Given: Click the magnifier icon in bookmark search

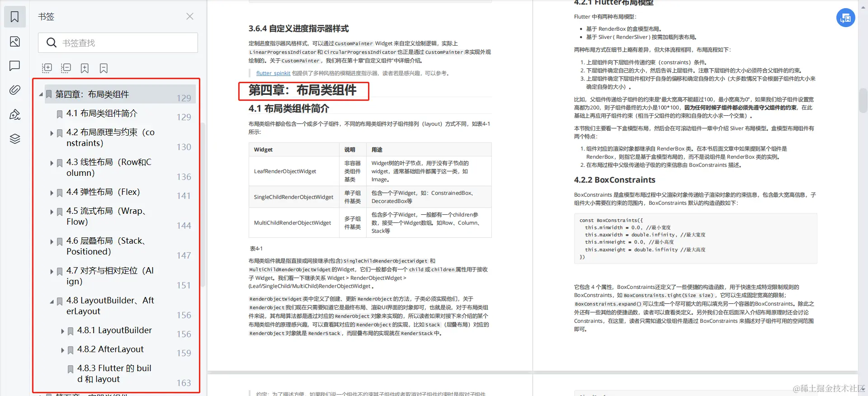Looking at the screenshot, I should point(52,42).
